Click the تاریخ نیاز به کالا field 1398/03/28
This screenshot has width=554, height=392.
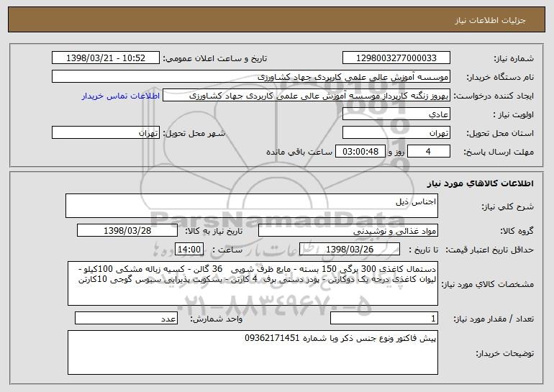[127, 231]
